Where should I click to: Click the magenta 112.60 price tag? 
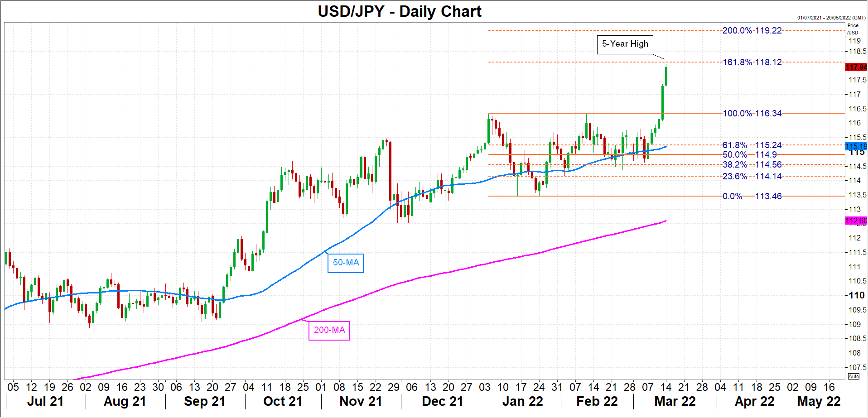pyautogui.click(x=856, y=221)
